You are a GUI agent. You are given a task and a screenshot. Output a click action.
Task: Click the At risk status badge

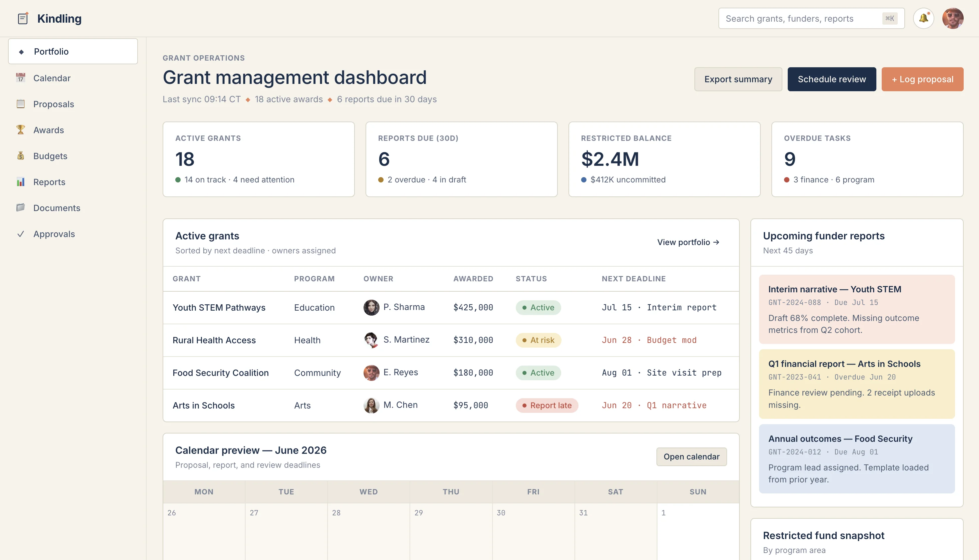tap(538, 340)
